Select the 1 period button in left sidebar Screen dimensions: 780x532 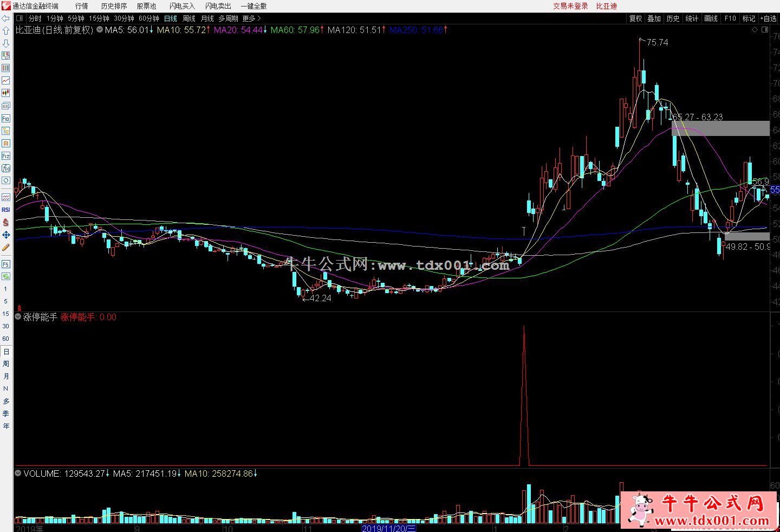click(6, 289)
